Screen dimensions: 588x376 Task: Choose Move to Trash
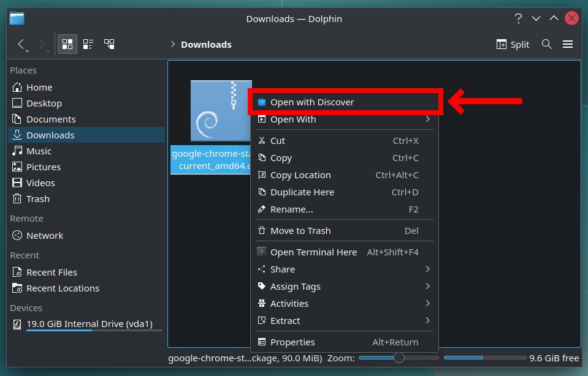tap(344, 231)
